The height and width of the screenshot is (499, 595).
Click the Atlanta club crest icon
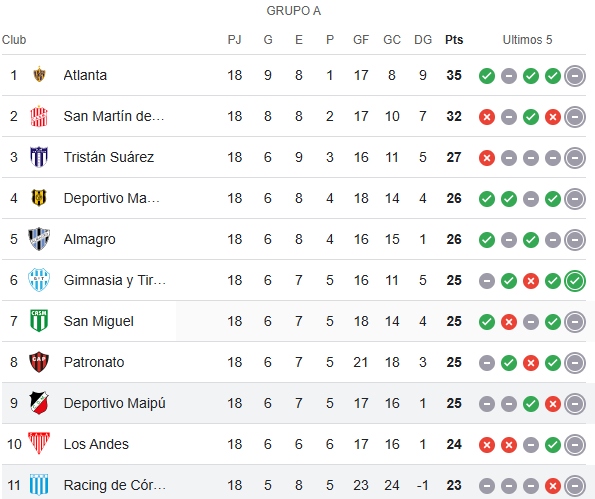click(39, 75)
